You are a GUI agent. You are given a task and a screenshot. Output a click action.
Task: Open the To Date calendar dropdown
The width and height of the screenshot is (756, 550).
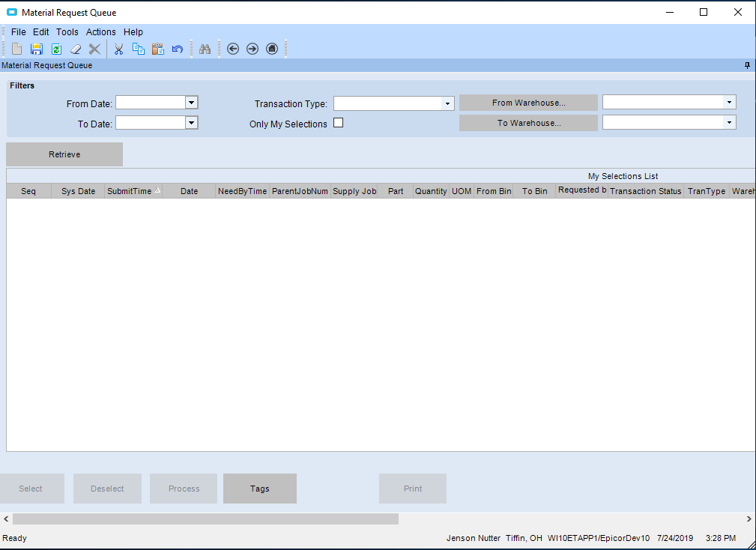click(x=191, y=123)
